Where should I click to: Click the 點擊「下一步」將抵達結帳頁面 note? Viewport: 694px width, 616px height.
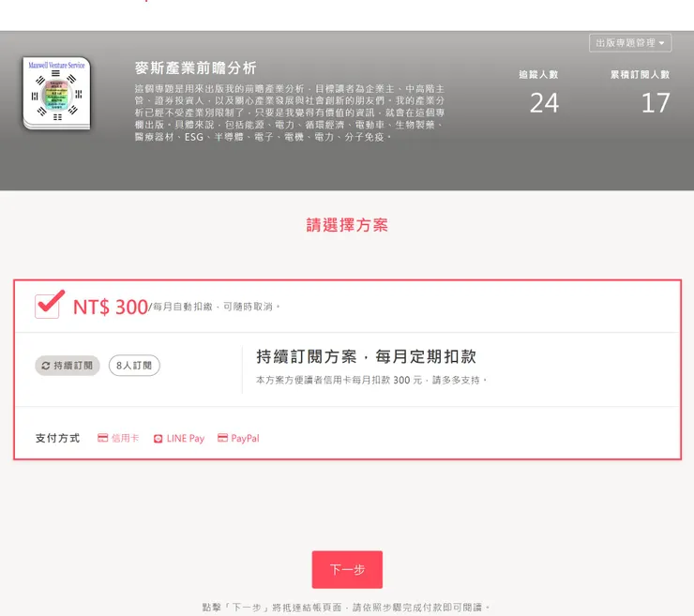coord(346,608)
